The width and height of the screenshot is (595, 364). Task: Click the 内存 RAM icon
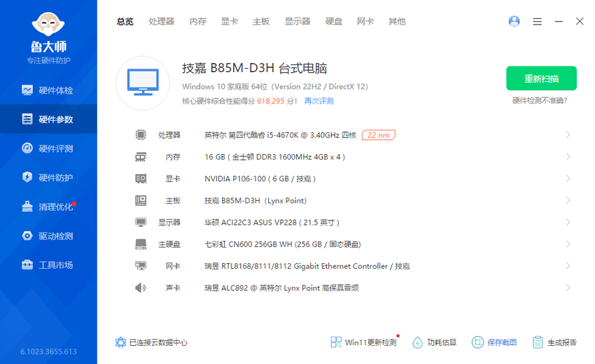click(141, 157)
